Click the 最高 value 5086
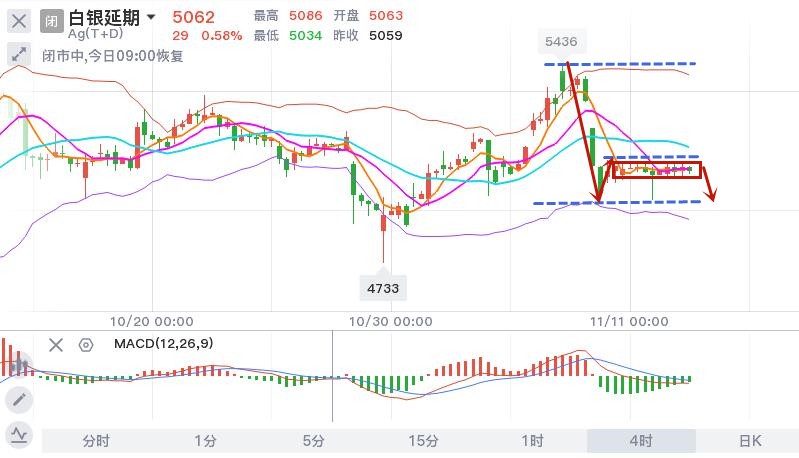799x458 pixels. (306, 16)
